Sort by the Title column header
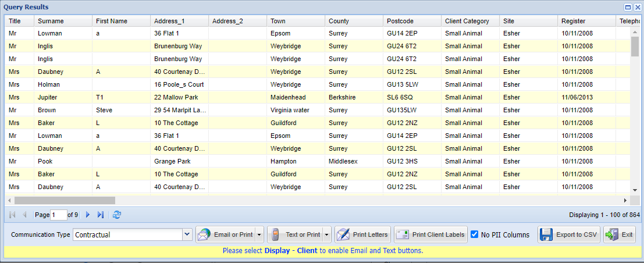This screenshot has height=263, width=644. pos(19,21)
